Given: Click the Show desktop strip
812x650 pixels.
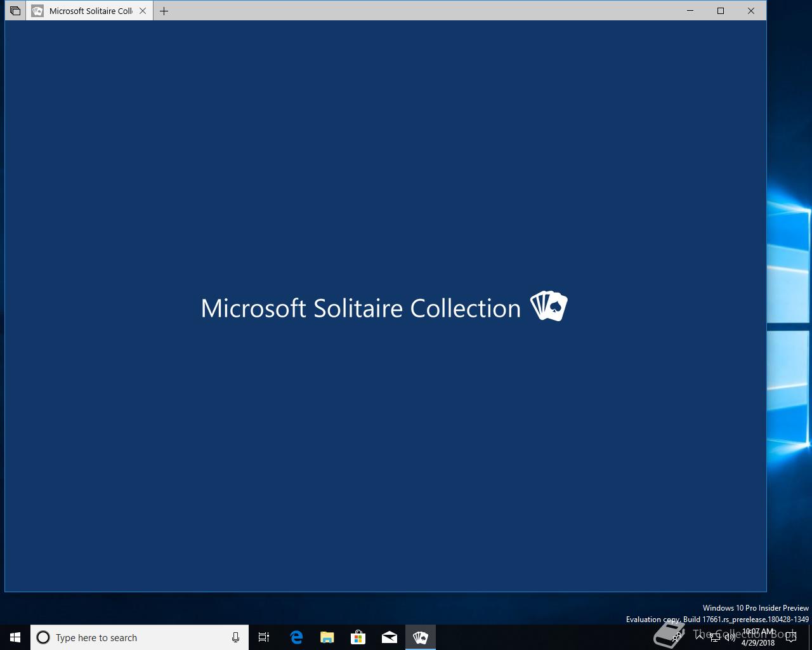Looking at the screenshot, I should (810, 637).
